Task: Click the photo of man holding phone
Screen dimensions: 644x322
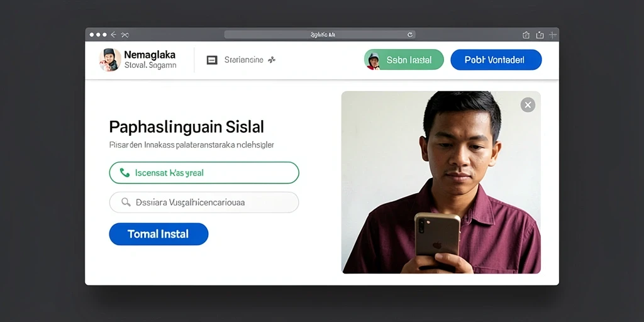Action: click(x=441, y=182)
